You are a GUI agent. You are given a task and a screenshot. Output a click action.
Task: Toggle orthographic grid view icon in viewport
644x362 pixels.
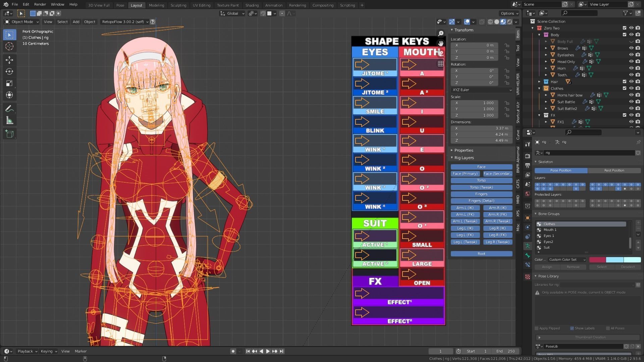click(x=441, y=63)
